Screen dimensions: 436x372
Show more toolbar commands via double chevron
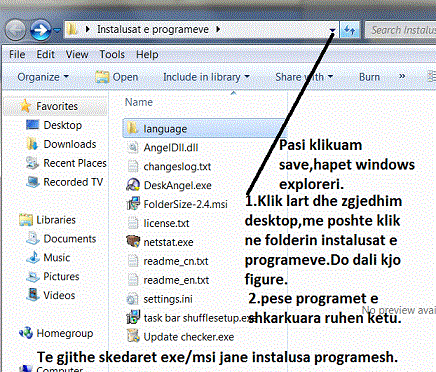click(402, 76)
